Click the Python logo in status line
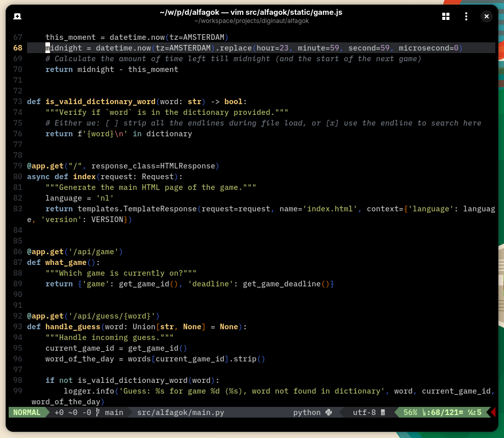Image resolution: width=504 pixels, height=438 pixels. pos(329,412)
